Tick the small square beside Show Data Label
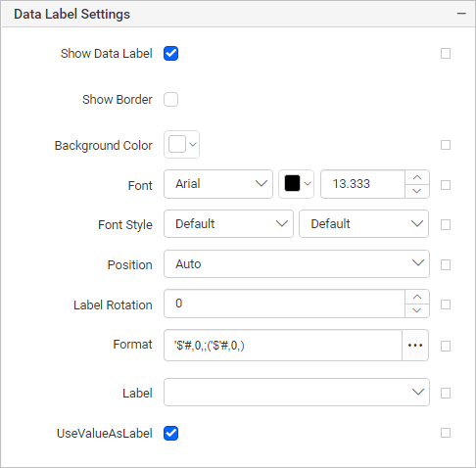The image size is (476, 468). click(x=446, y=54)
